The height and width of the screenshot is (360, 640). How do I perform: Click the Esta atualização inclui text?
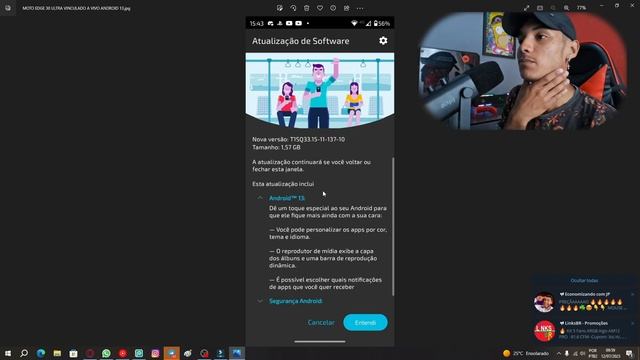[x=283, y=184]
